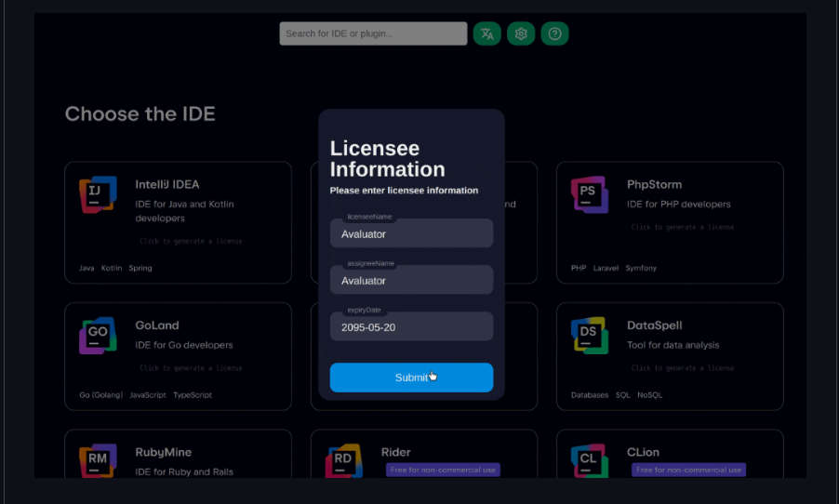Click the SQL tag

click(623, 395)
